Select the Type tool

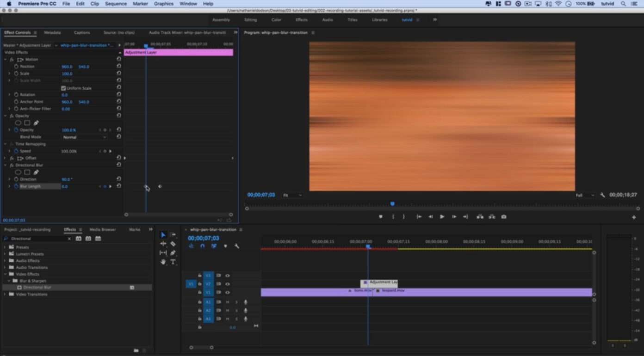pyautogui.click(x=173, y=262)
